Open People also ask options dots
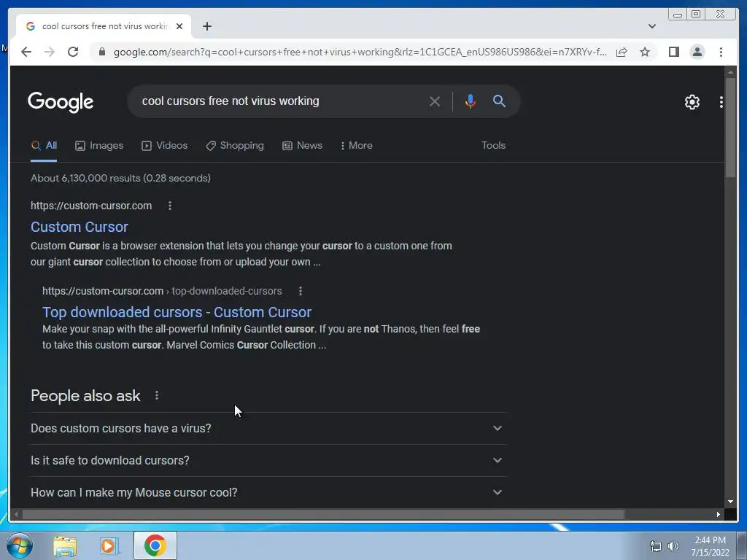 click(x=156, y=396)
